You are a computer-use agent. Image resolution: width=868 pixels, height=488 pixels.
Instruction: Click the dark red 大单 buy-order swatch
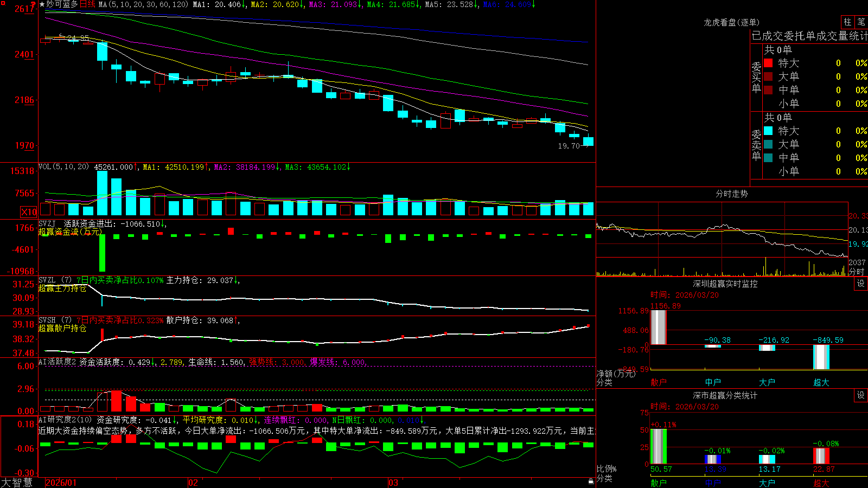pos(768,76)
